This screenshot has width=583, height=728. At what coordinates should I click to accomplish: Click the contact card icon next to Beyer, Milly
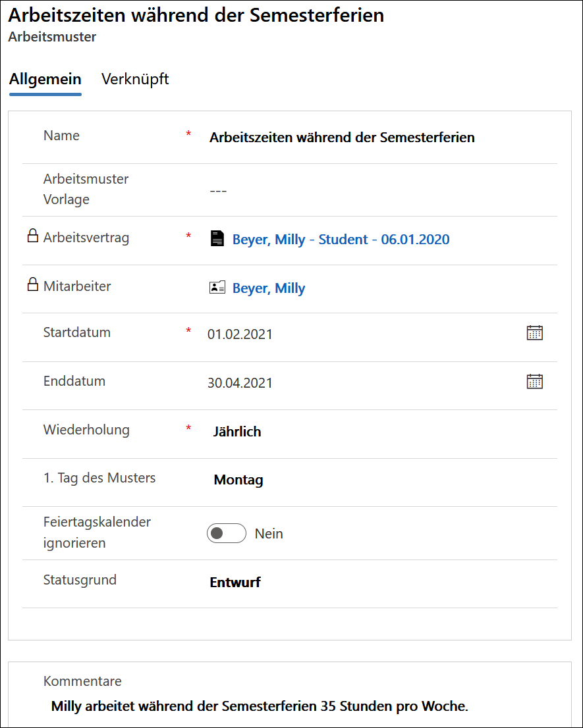click(217, 288)
